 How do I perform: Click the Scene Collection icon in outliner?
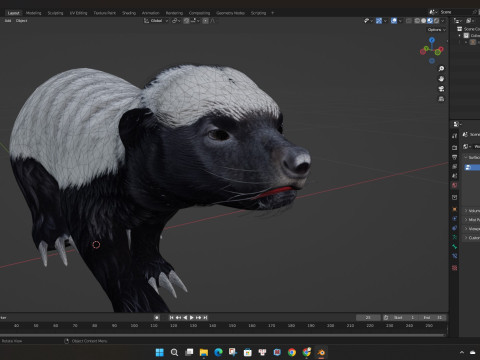tap(460, 29)
